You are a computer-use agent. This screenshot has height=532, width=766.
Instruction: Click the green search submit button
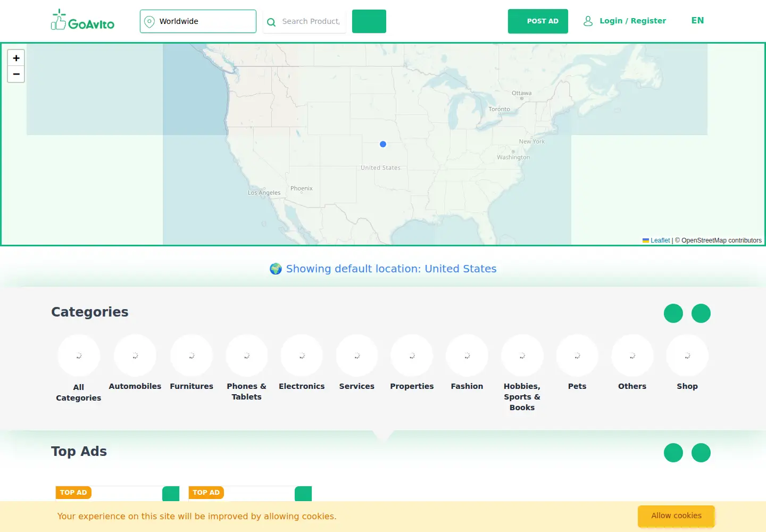pyautogui.click(x=369, y=21)
